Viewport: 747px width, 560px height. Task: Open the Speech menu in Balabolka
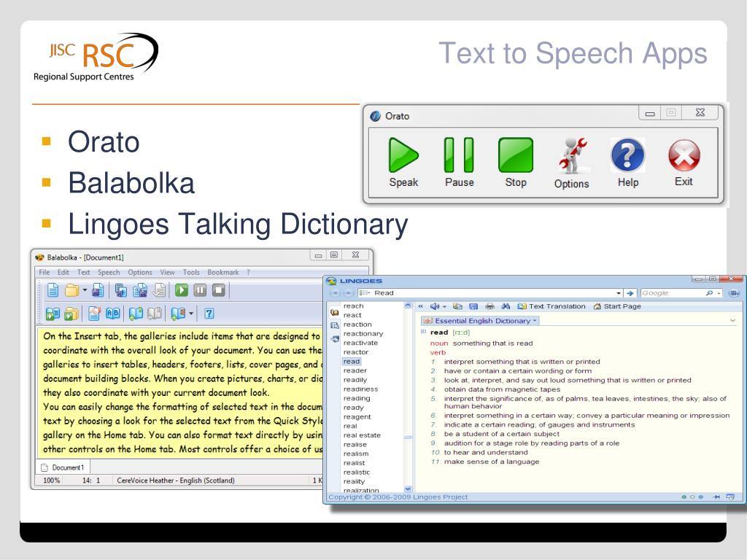[109, 273]
